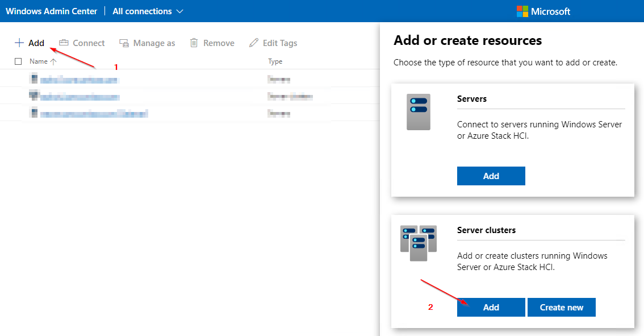Click Create new in Server clusters card
This screenshot has width=644, height=336.
pyautogui.click(x=562, y=307)
